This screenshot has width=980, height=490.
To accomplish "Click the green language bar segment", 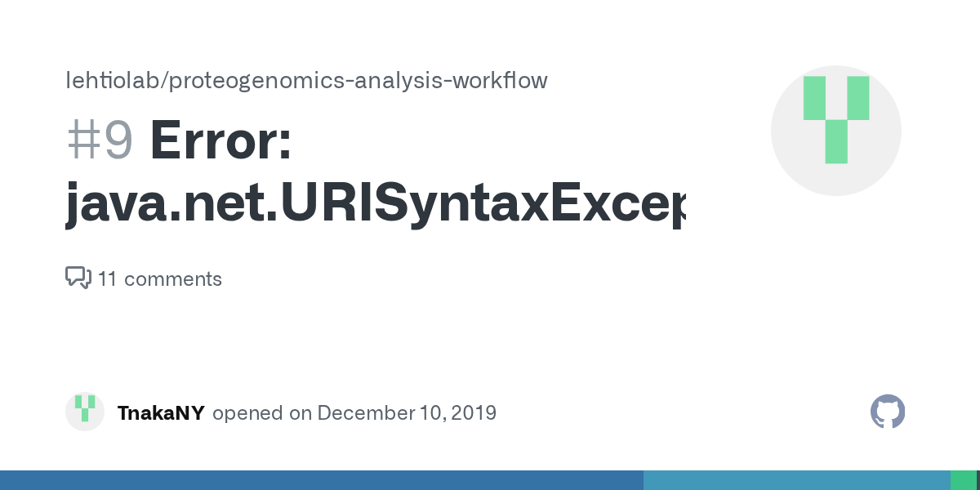I will coord(963,480).
